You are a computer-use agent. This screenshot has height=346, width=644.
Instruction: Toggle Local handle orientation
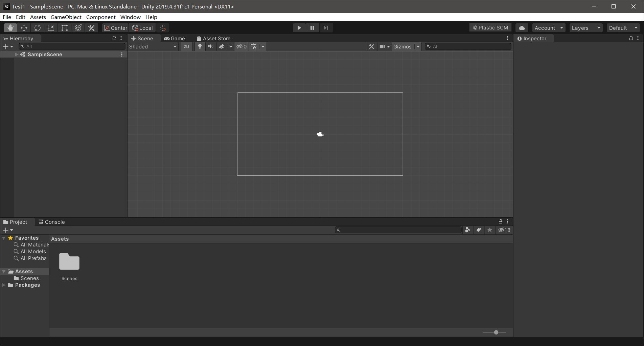click(x=142, y=28)
